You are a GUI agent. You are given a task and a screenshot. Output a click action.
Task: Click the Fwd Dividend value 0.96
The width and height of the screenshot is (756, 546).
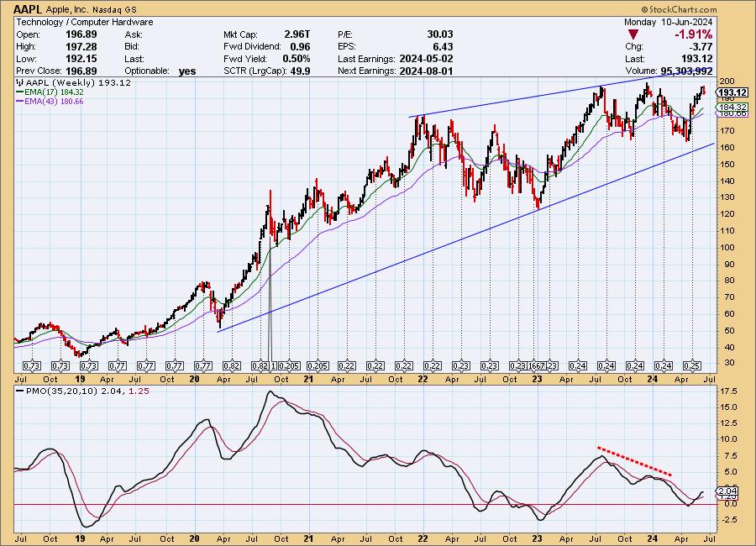coord(300,47)
